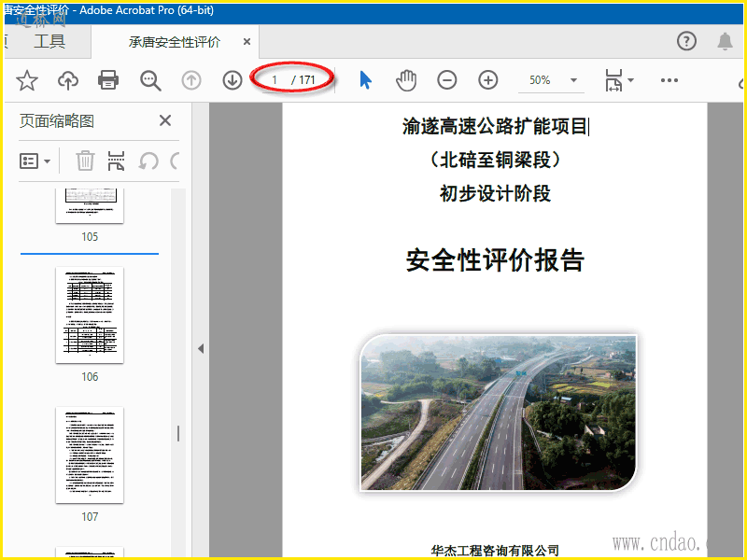This screenshot has width=747, height=560.
Task: Open the thumbnail options list menu
Action: click(35, 161)
